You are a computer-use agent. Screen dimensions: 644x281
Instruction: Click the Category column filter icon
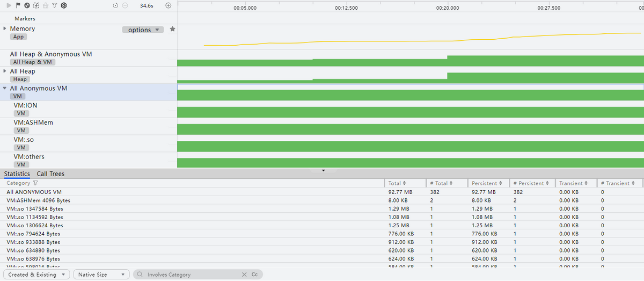[36, 183]
